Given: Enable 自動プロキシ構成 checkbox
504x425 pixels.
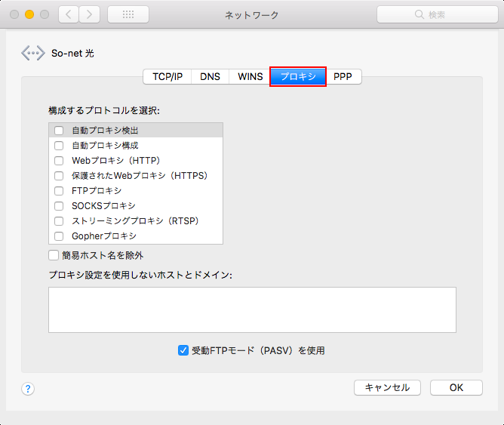Looking at the screenshot, I should tap(59, 146).
